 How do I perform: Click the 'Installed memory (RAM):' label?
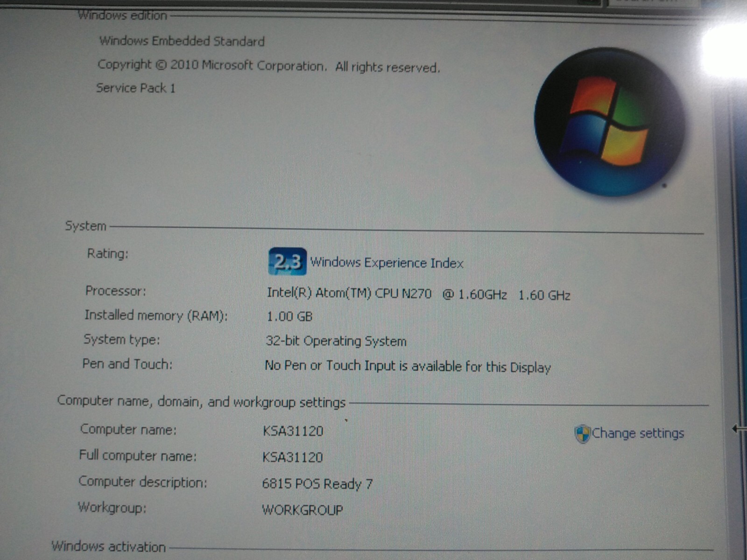click(156, 315)
